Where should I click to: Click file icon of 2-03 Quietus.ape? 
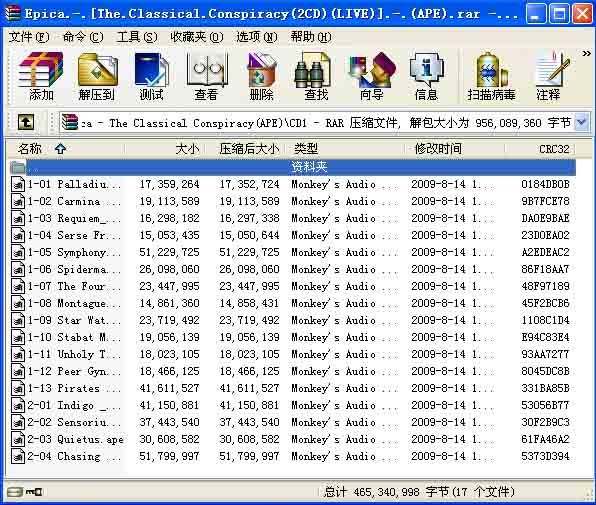(18, 439)
